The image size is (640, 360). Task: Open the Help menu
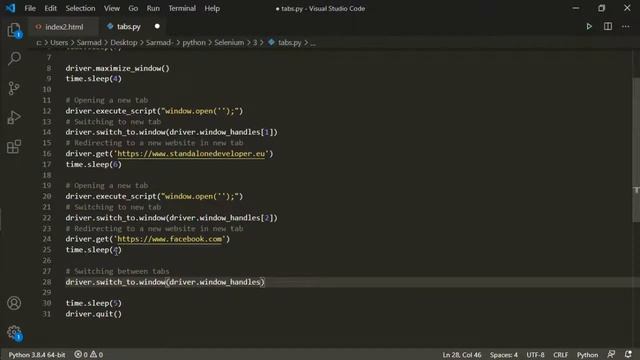coord(212,8)
